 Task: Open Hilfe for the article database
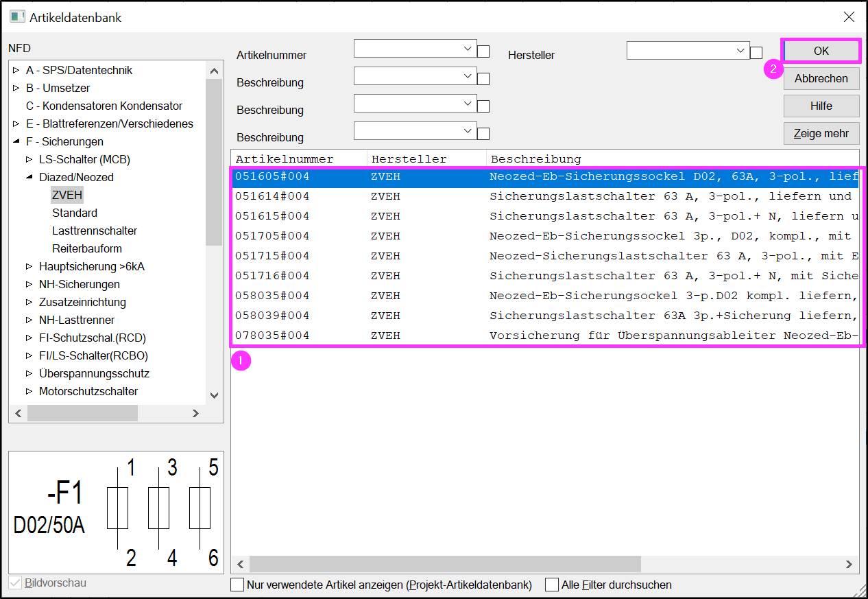click(821, 106)
